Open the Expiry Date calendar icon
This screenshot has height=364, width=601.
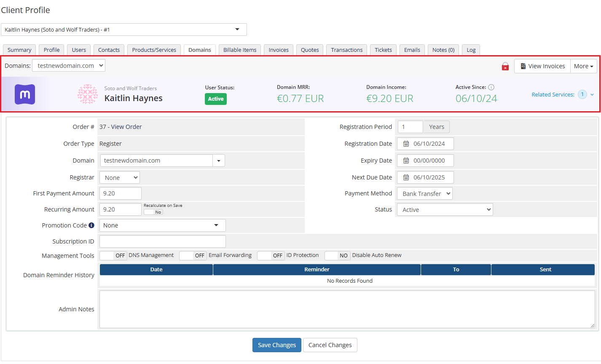406,161
